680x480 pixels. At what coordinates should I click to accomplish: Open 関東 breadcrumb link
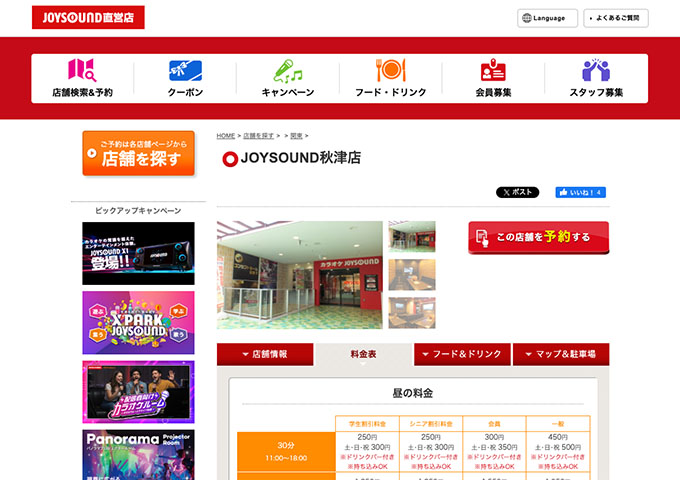tap(296, 136)
